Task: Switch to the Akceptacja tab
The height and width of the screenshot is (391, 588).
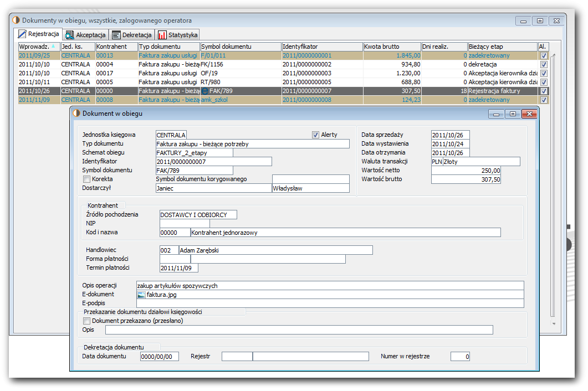Action: pos(85,35)
